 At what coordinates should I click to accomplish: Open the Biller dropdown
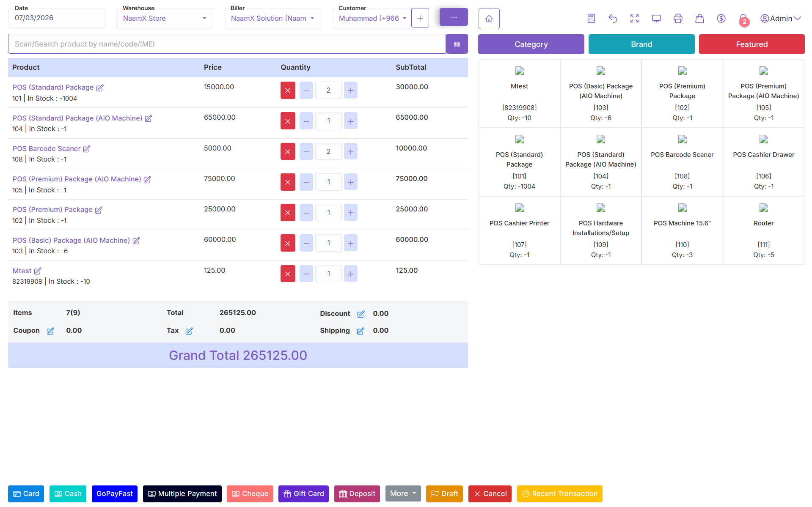tap(273, 18)
